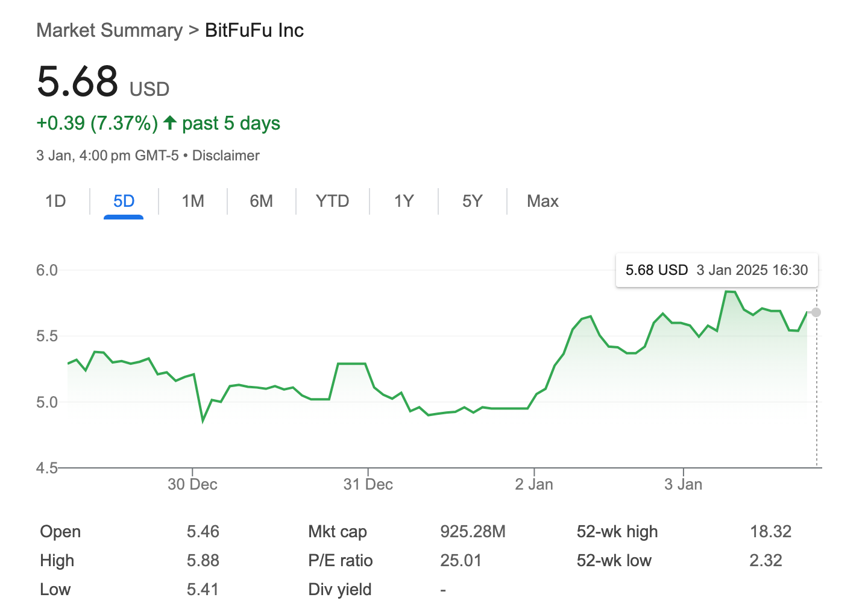Click the Low value 5.41
This screenshot has width=868, height=609.
[203, 589]
